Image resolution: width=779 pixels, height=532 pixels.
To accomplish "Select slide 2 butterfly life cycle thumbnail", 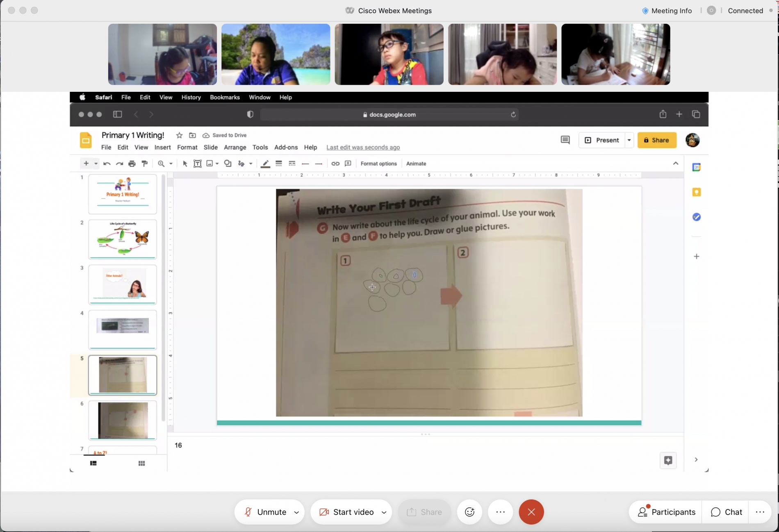I will pos(123,239).
